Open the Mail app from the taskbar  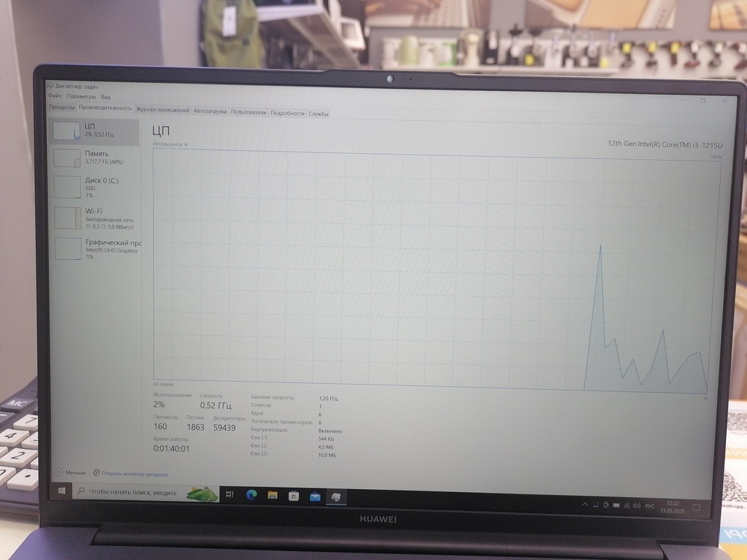coord(315,497)
